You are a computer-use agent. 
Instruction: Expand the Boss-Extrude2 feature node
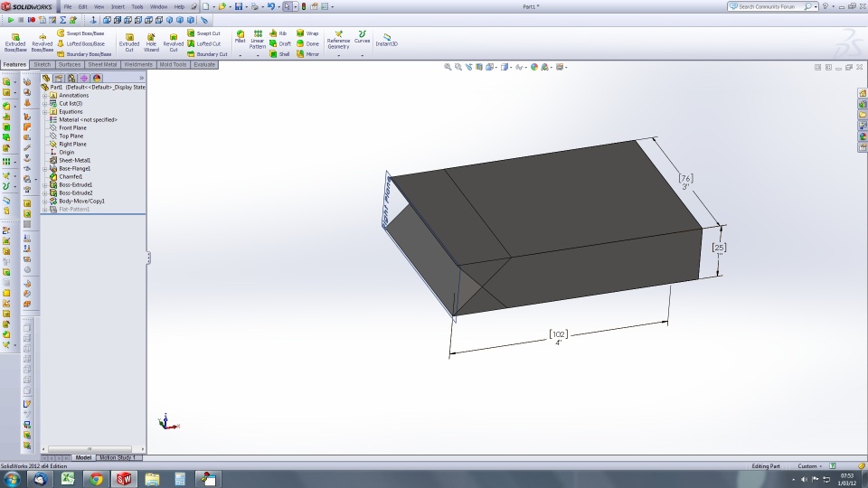coord(45,193)
